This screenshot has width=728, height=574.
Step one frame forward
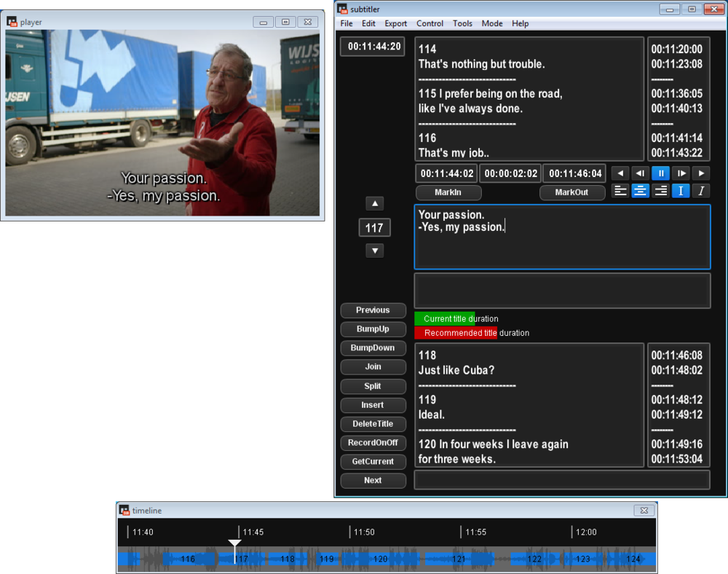point(681,173)
